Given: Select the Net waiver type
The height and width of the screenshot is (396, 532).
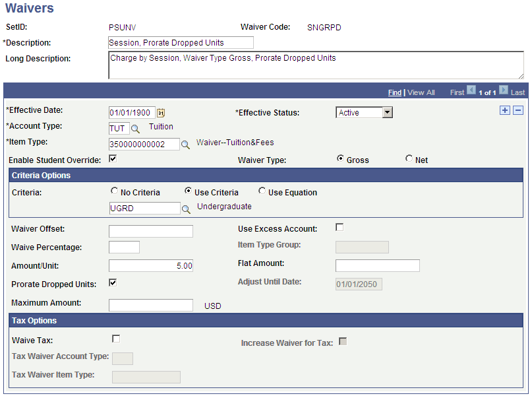Looking at the screenshot, I should (408, 159).
